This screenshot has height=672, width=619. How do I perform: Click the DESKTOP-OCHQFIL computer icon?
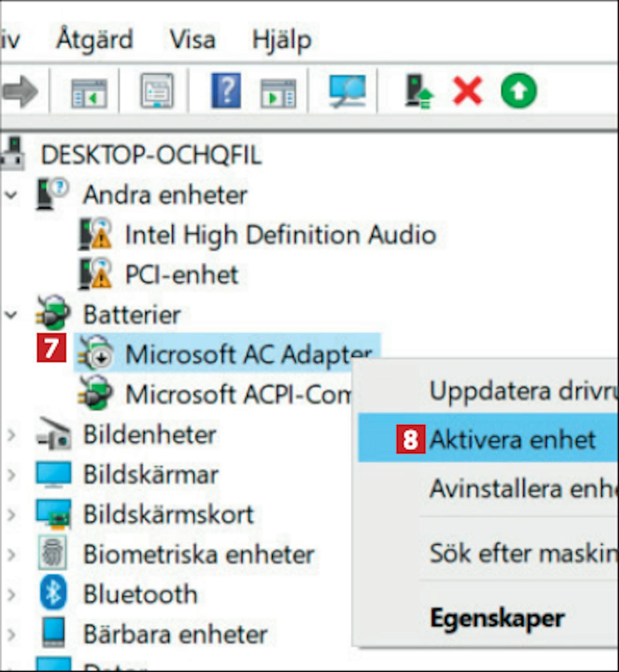[x=12, y=154]
